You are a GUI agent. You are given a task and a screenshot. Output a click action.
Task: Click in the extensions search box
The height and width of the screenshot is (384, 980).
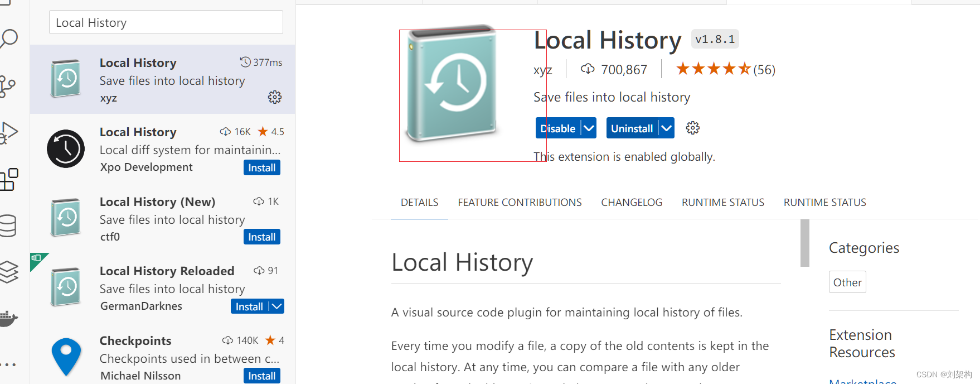(x=166, y=22)
